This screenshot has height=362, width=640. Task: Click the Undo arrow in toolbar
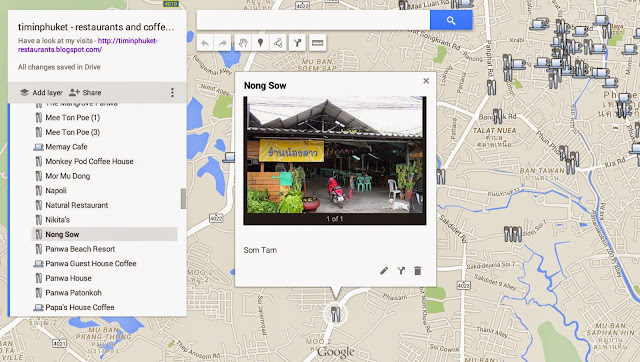(205, 43)
